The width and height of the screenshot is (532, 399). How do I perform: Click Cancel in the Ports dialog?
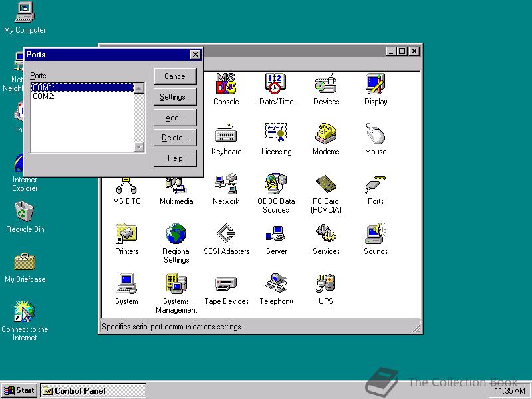175,76
